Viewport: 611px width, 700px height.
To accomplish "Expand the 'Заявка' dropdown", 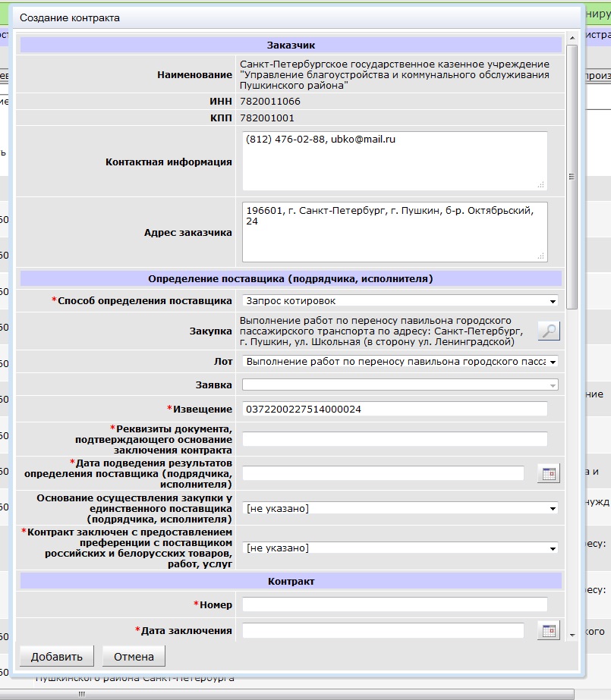I will 400,385.
